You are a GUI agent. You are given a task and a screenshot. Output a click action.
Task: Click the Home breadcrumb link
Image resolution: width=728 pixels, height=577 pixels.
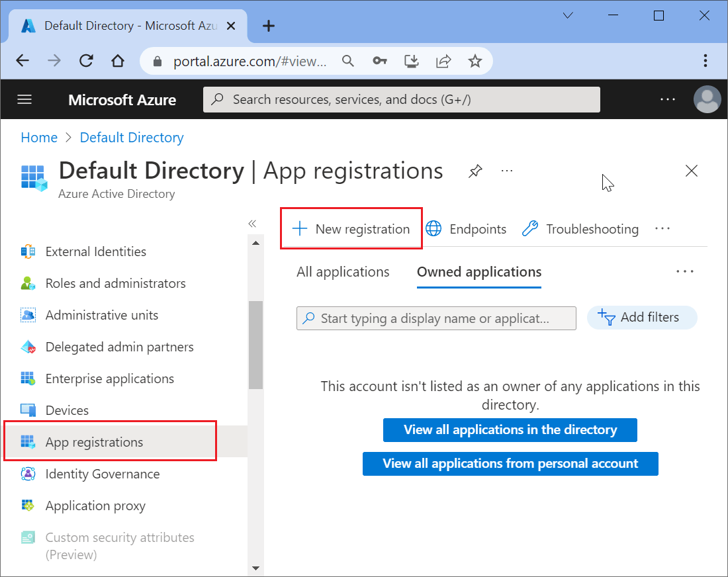pos(39,138)
